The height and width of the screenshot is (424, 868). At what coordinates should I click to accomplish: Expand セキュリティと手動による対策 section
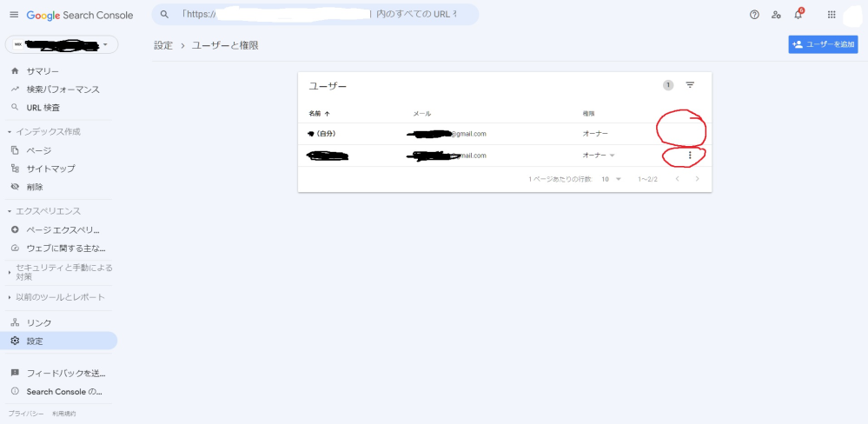click(61, 272)
